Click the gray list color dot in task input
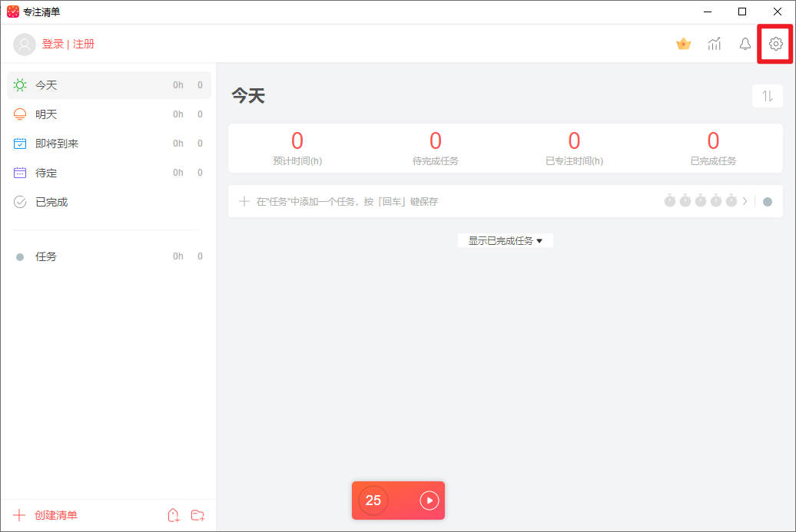The width and height of the screenshot is (796, 532). click(767, 202)
